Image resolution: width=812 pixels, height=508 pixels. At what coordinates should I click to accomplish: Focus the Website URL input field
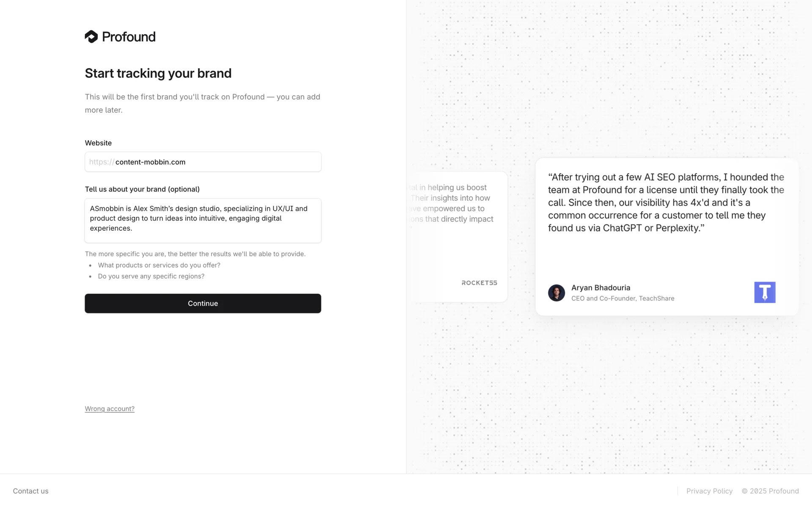pyautogui.click(x=217, y=162)
